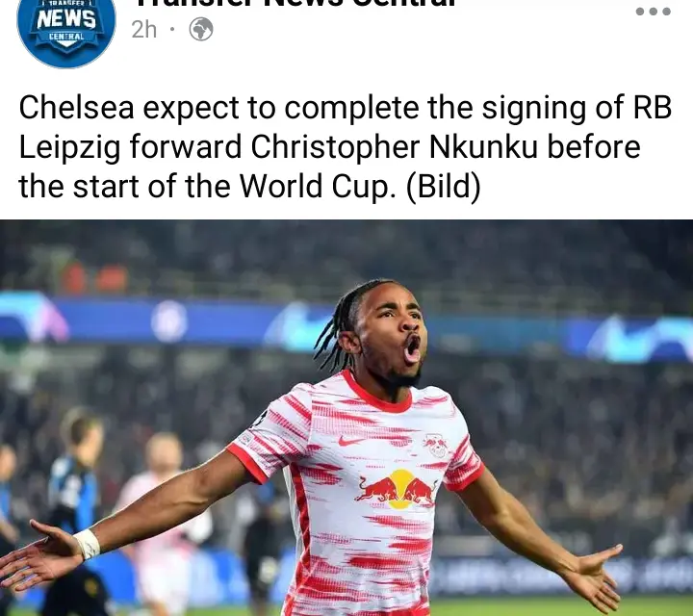This screenshot has width=693, height=616.
Task: Tap the white wrist tape in photo
Action: 88,545
